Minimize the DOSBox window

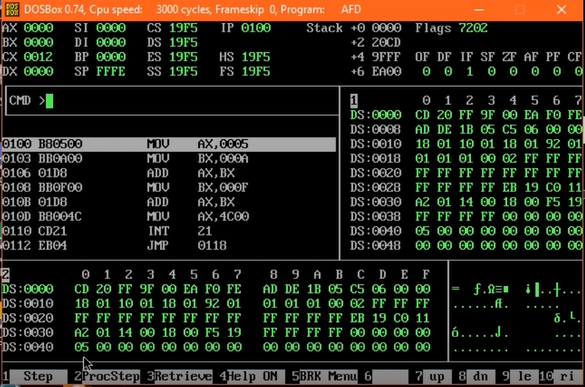479,10
